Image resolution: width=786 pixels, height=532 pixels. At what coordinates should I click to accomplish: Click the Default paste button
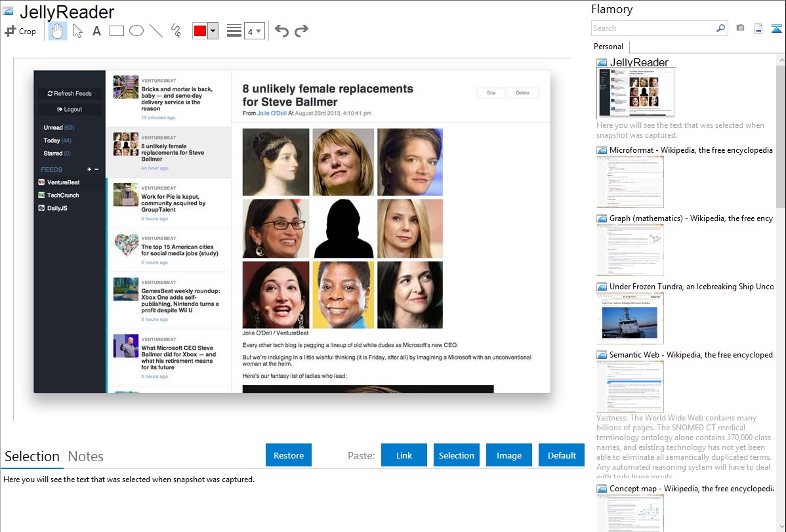(562, 455)
